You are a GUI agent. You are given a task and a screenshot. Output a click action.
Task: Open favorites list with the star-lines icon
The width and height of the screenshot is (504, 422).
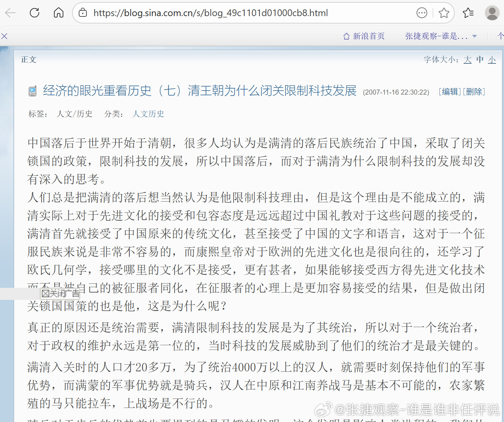[468, 13]
